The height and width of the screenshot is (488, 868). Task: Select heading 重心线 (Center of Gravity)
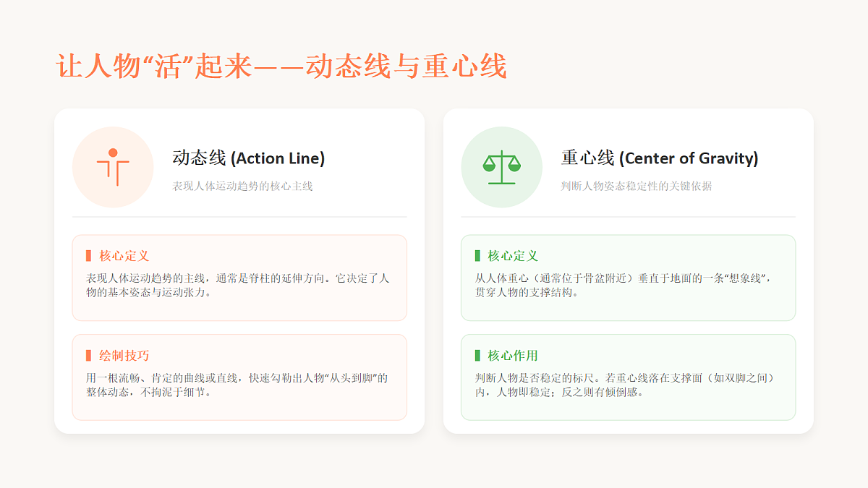[660, 158]
